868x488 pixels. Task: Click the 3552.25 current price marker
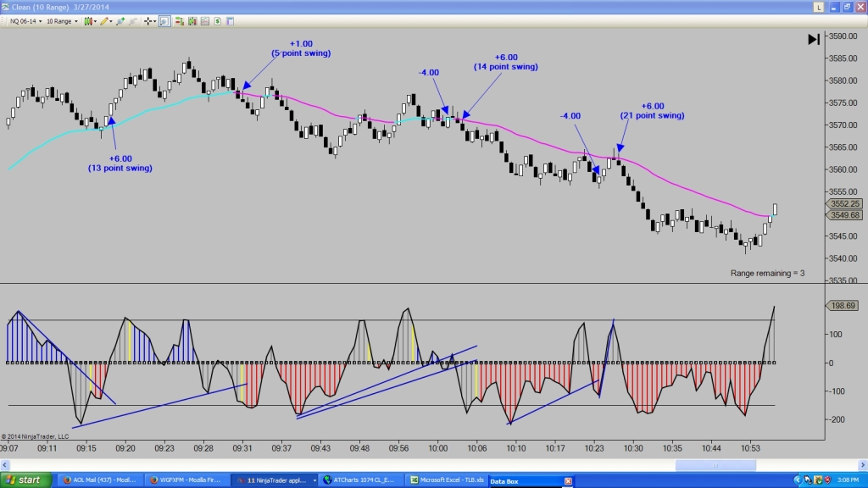(x=845, y=203)
